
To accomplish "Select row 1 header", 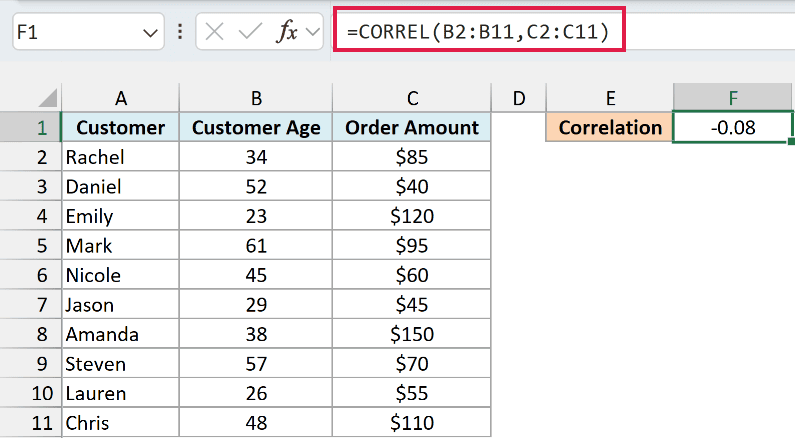I will point(30,127).
